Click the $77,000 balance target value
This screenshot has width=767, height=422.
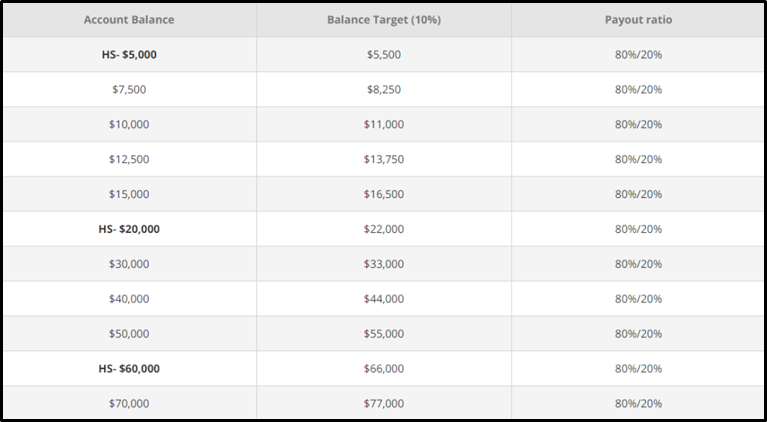tap(384, 403)
